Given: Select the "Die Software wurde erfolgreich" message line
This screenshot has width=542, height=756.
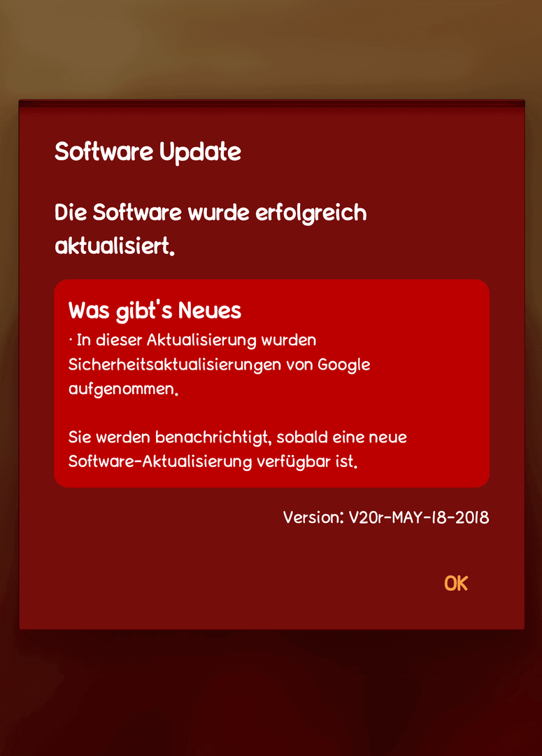Looking at the screenshot, I should [x=211, y=213].
